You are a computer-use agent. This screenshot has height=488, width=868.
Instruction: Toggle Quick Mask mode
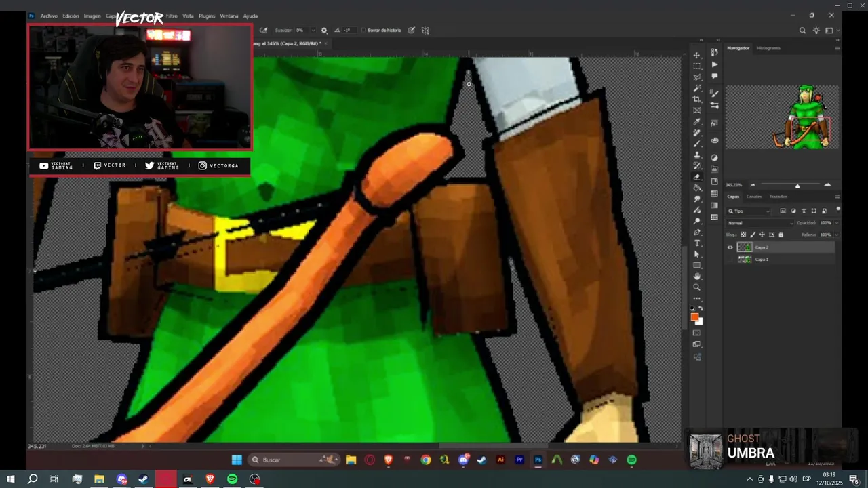click(x=696, y=333)
